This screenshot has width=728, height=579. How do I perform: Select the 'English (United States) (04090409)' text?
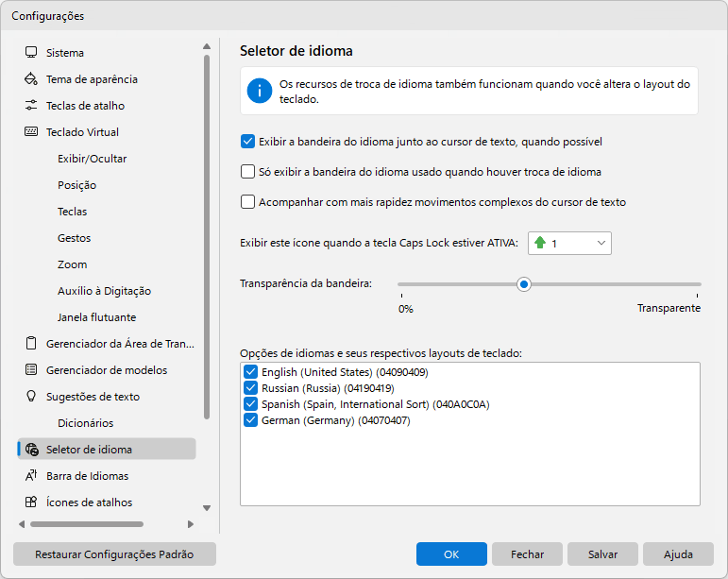345,372
